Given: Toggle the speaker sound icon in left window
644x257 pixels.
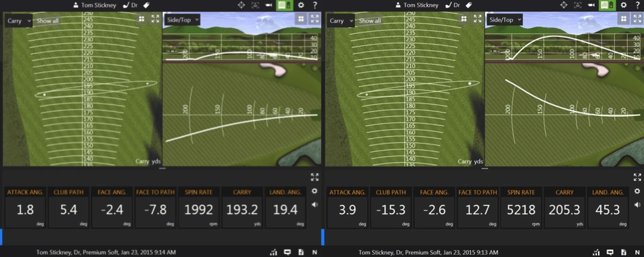Looking at the screenshot, I should click(315, 204).
